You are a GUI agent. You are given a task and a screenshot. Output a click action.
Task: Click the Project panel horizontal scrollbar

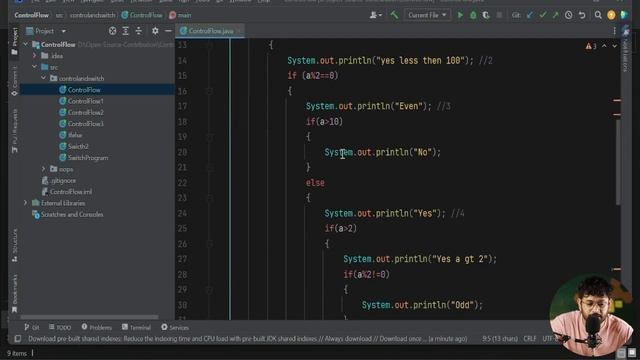(x=89, y=317)
